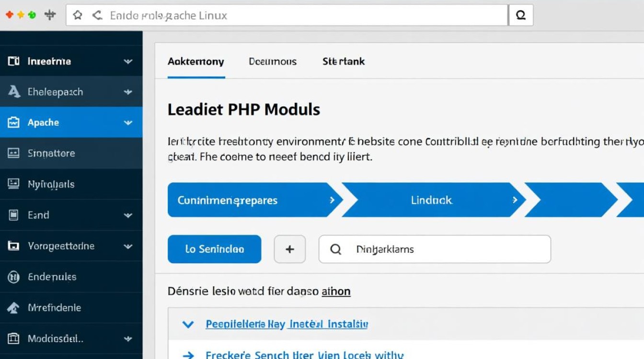This screenshot has height=359, width=644.
Task: Click the Modciesdat building icon
Action: click(14, 338)
